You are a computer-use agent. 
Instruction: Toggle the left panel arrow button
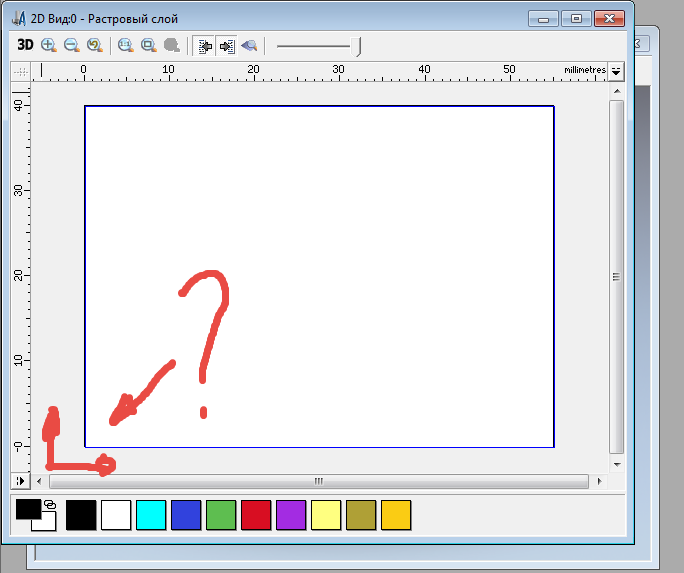[204, 45]
